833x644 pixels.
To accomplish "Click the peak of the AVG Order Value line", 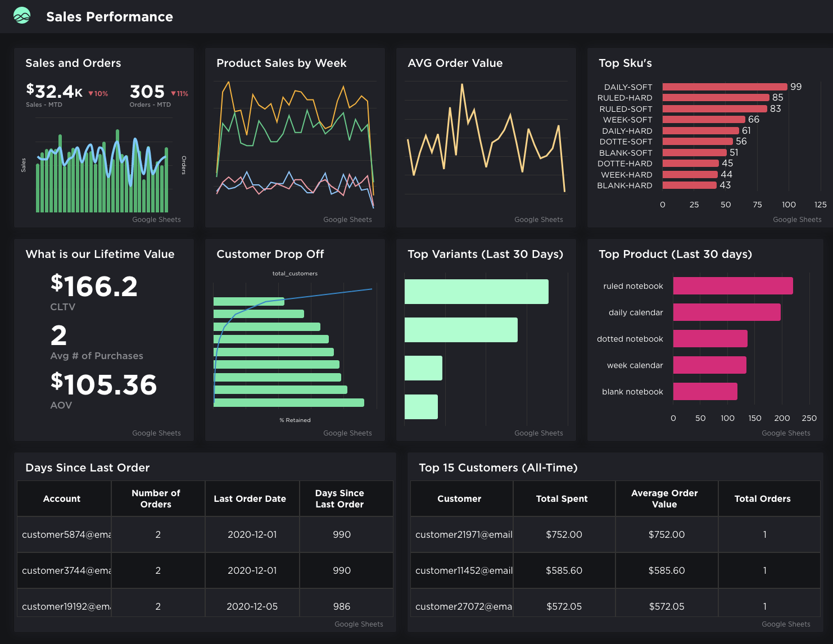I will click(x=462, y=84).
